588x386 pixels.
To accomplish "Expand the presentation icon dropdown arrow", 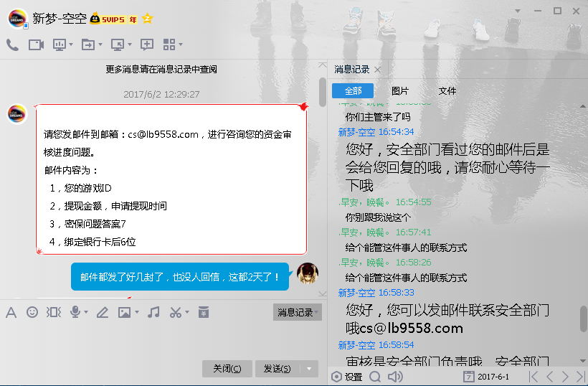I will point(71,44).
